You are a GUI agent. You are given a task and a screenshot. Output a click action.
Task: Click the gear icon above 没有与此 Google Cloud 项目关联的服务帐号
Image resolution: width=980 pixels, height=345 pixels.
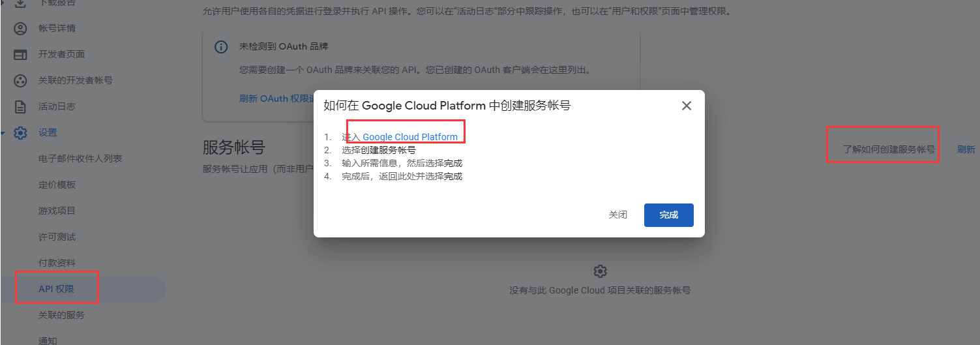tap(600, 271)
